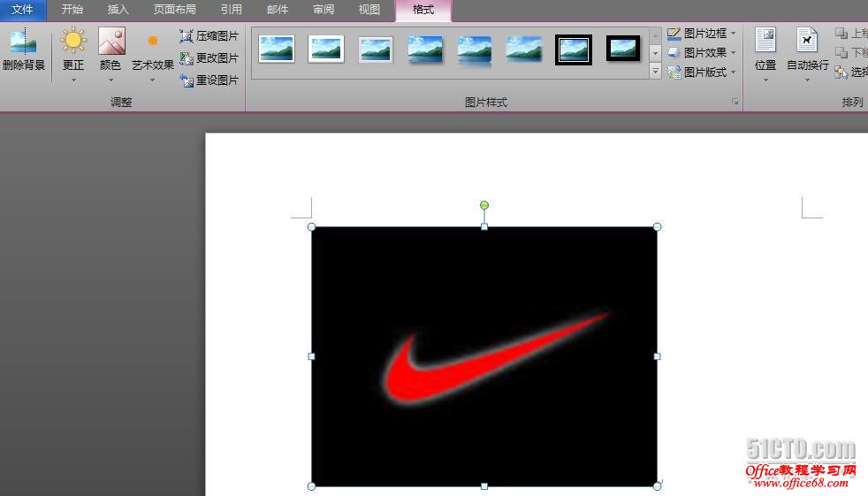Switch to the 开始 home tab
The height and width of the screenshot is (496, 868).
(x=72, y=10)
